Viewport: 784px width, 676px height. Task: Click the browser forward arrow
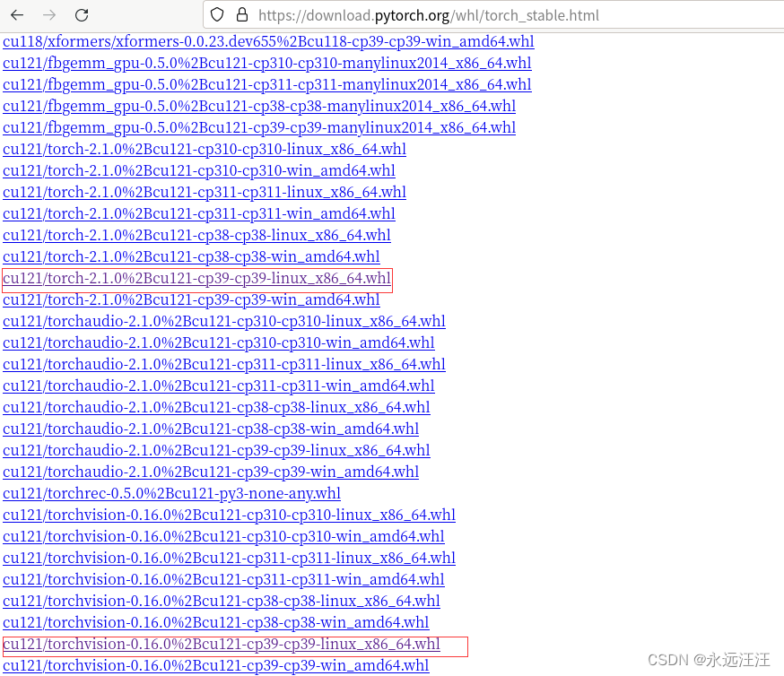coord(49,15)
